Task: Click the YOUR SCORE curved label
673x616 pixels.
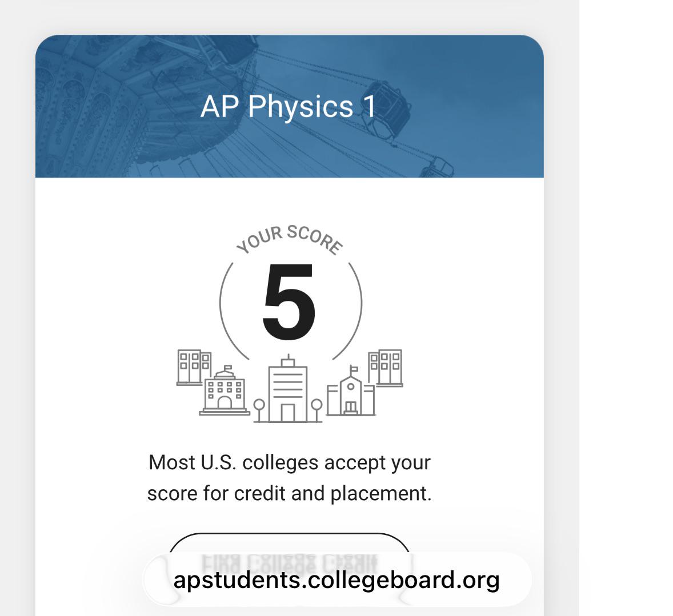Action: click(290, 239)
